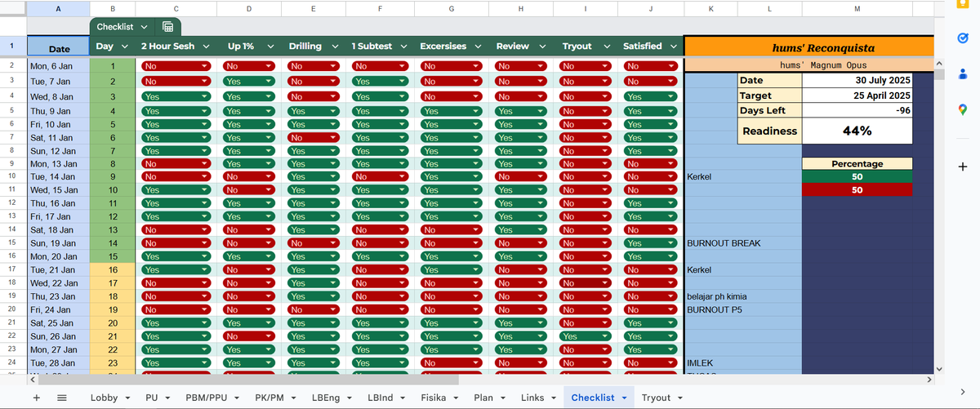The height and width of the screenshot is (409, 980).
Task: Open Excersises chip for Sat, 18 Jan
Action: tap(452, 230)
